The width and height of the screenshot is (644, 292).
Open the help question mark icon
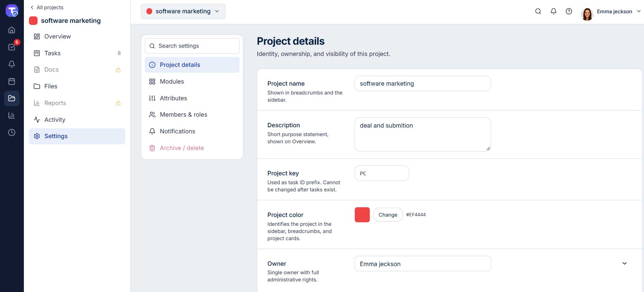point(569,11)
